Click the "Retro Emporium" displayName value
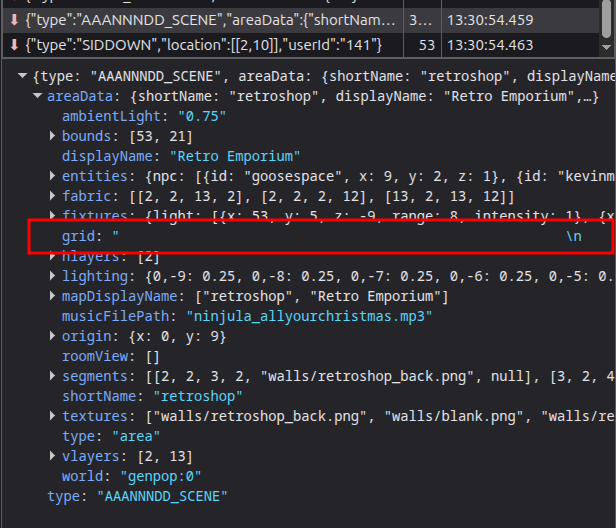The height and width of the screenshot is (528, 616). (x=235, y=156)
